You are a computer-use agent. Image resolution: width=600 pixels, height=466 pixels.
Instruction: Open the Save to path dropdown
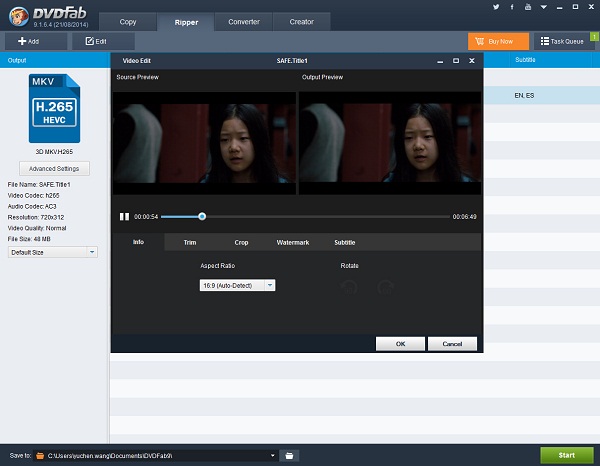coord(272,455)
